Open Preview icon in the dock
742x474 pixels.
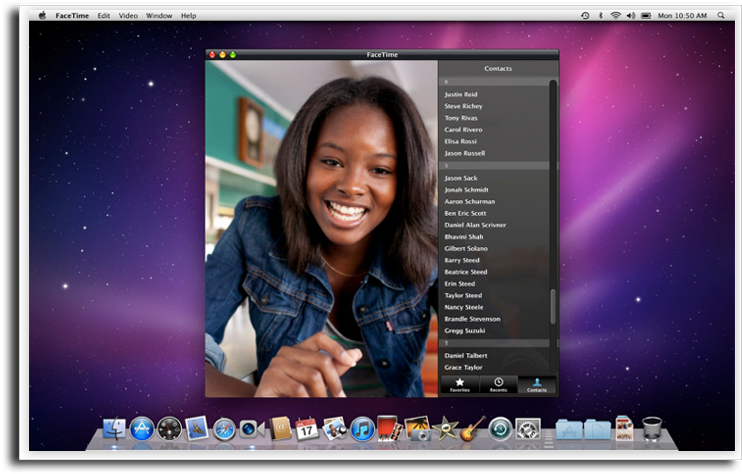[x=335, y=429]
